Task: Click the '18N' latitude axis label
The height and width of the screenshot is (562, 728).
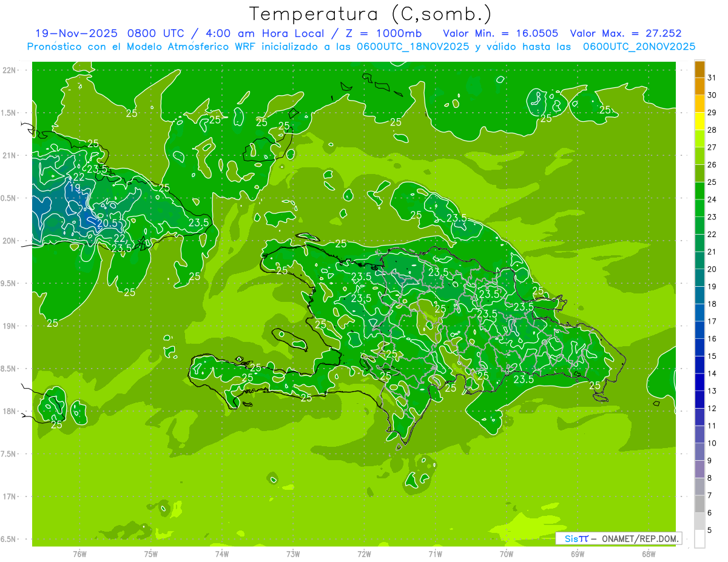Action: [x=9, y=411]
